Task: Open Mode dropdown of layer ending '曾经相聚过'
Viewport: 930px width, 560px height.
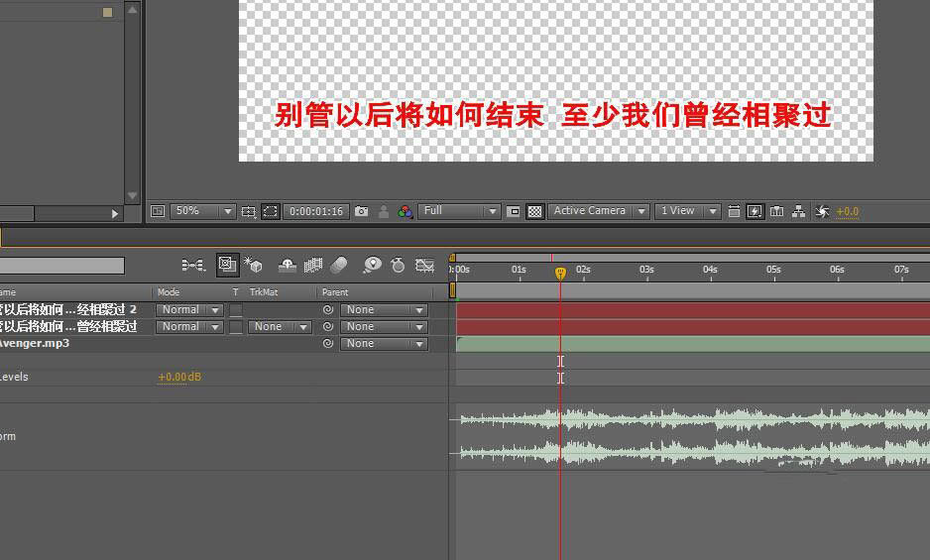Action: [x=189, y=327]
